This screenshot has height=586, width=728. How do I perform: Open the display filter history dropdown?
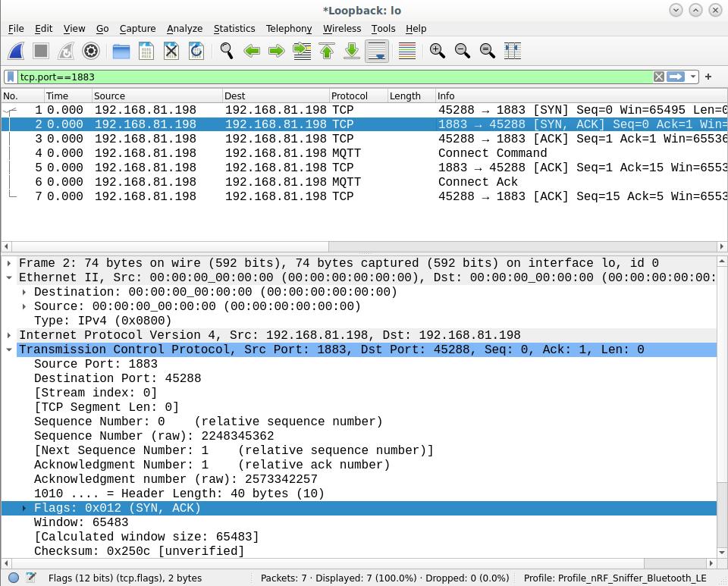pos(693,77)
